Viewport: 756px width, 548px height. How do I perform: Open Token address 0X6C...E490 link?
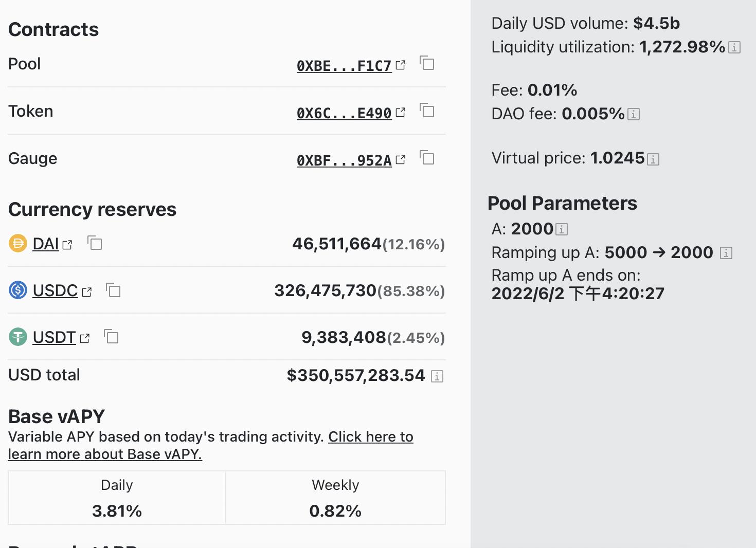point(345,113)
